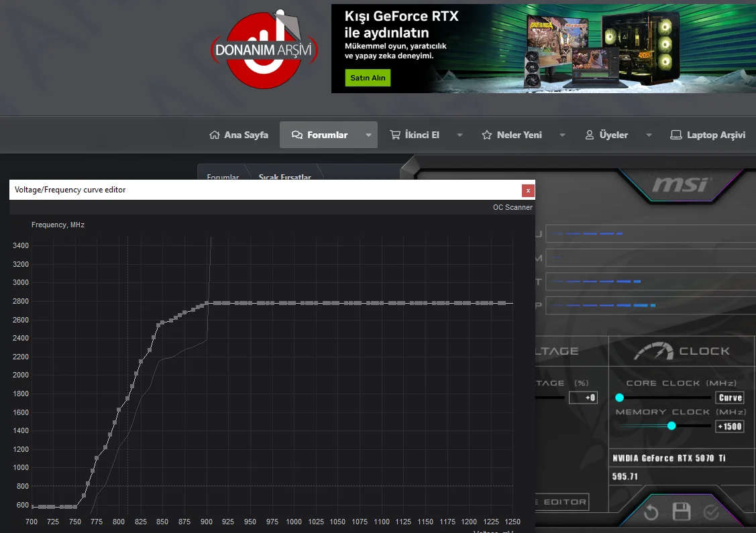Click the voltage percent +0 value field
This screenshot has height=533, width=756.
584,398
